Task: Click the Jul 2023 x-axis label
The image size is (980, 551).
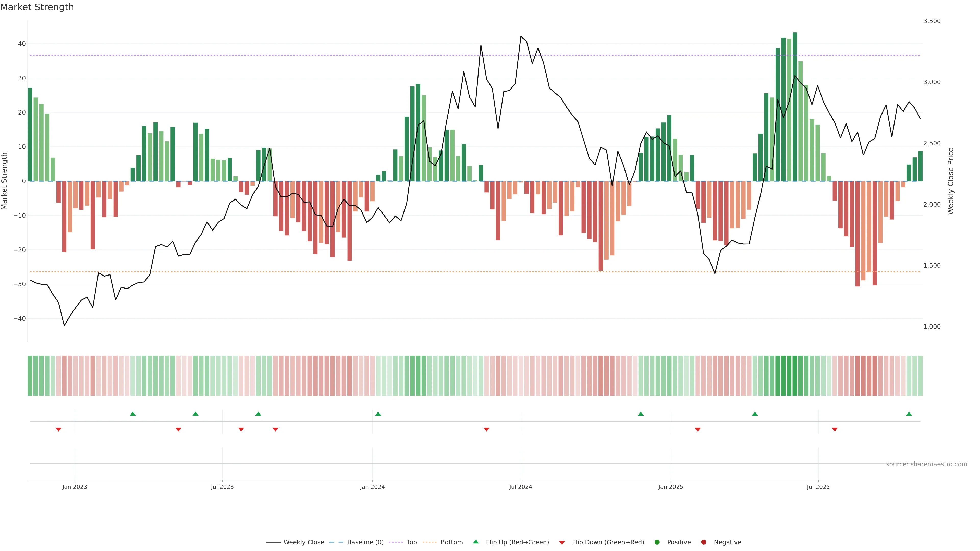Action: tap(222, 487)
